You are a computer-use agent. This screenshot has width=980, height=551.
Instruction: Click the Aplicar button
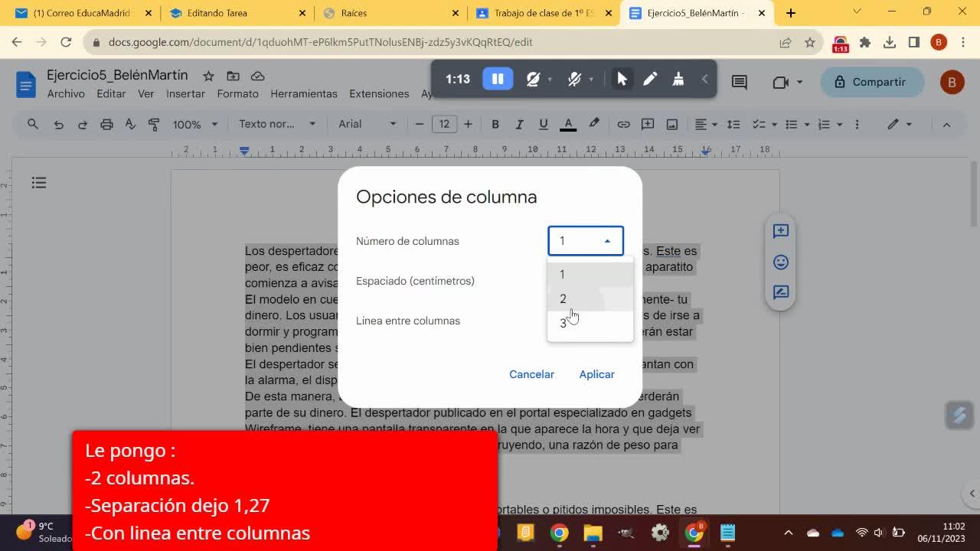click(596, 374)
